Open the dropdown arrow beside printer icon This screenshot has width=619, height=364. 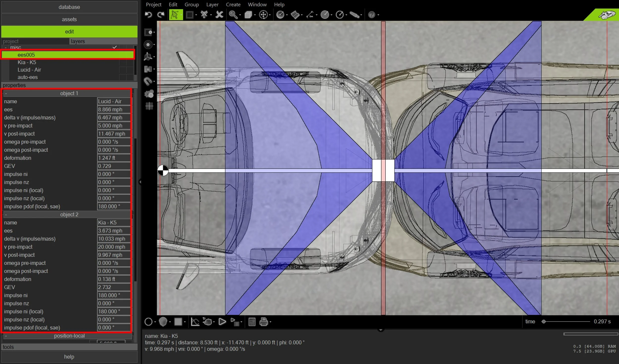coord(270,322)
